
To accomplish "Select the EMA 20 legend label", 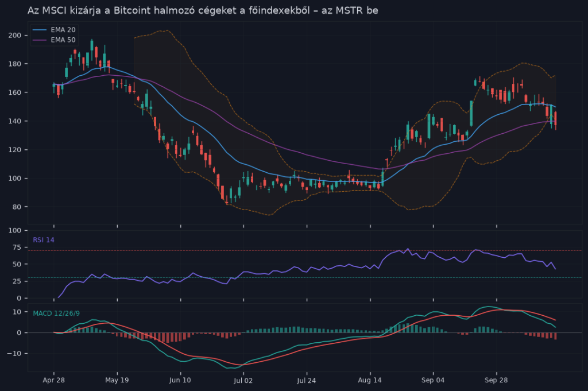I will pos(63,30).
